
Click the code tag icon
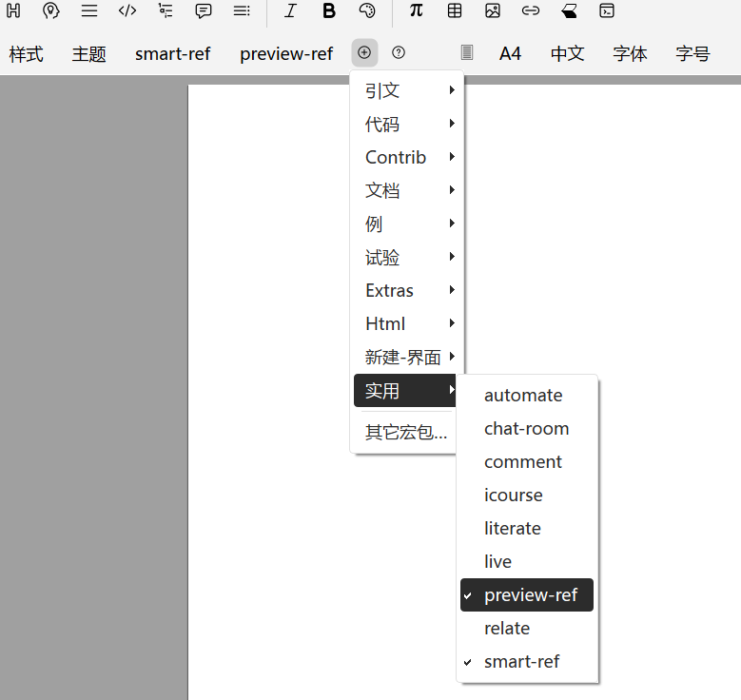click(127, 11)
